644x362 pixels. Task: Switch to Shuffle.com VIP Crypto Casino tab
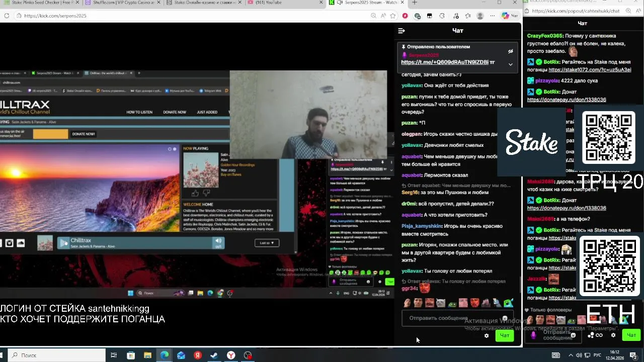tap(123, 3)
